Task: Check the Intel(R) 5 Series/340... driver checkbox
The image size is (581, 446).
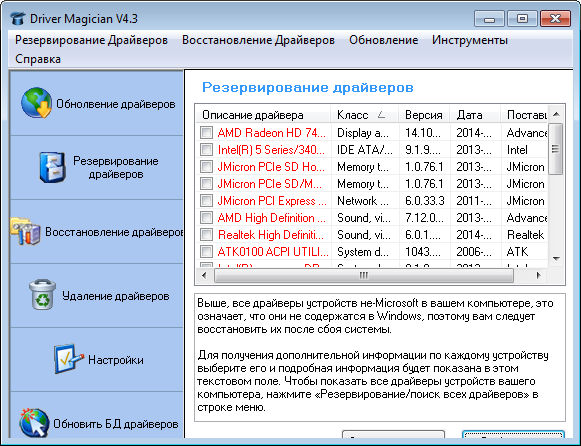Action: coord(206,149)
